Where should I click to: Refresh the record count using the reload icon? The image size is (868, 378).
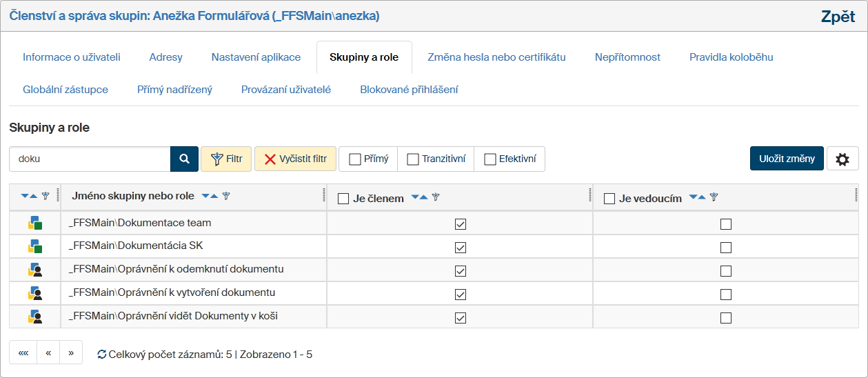[x=102, y=355]
